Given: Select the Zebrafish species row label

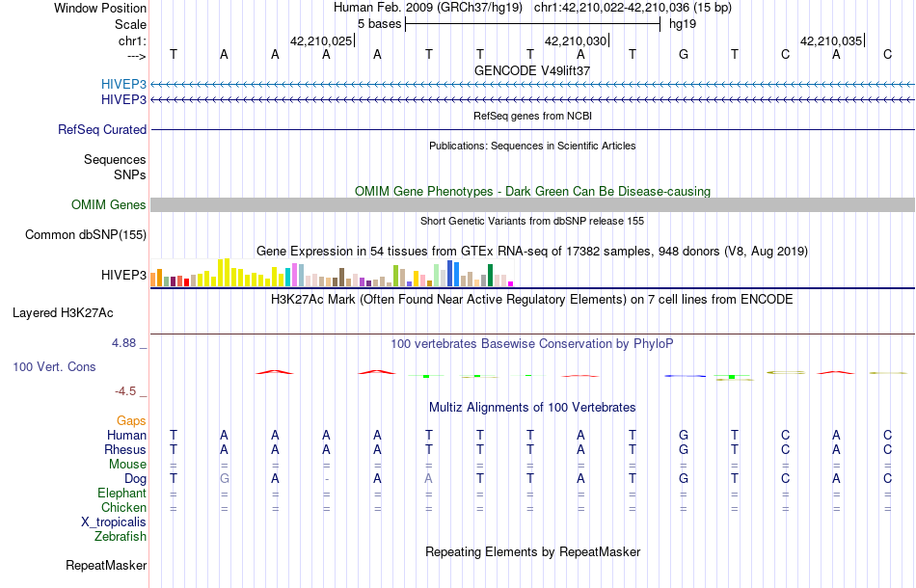Looking at the screenshot, I should (x=121, y=536).
